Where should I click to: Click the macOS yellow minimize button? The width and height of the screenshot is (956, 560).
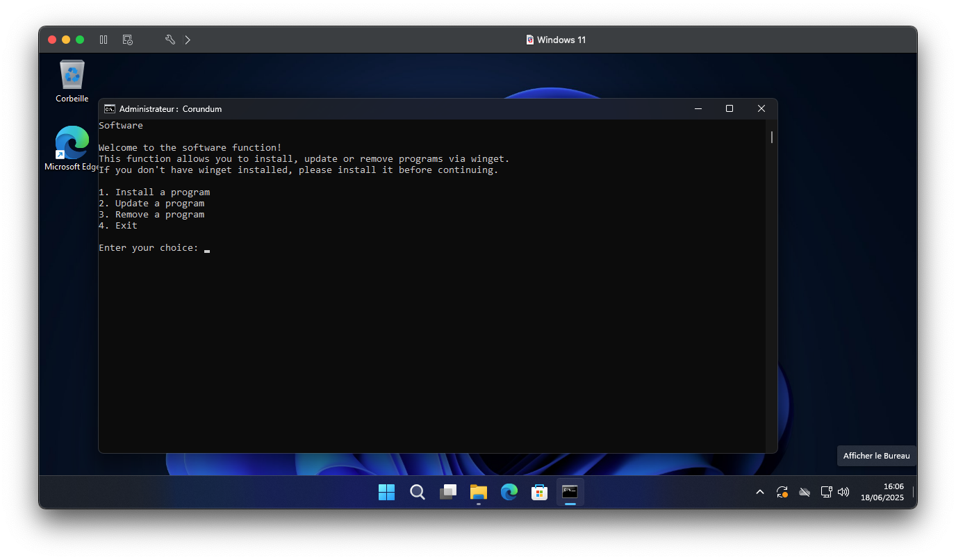point(66,40)
